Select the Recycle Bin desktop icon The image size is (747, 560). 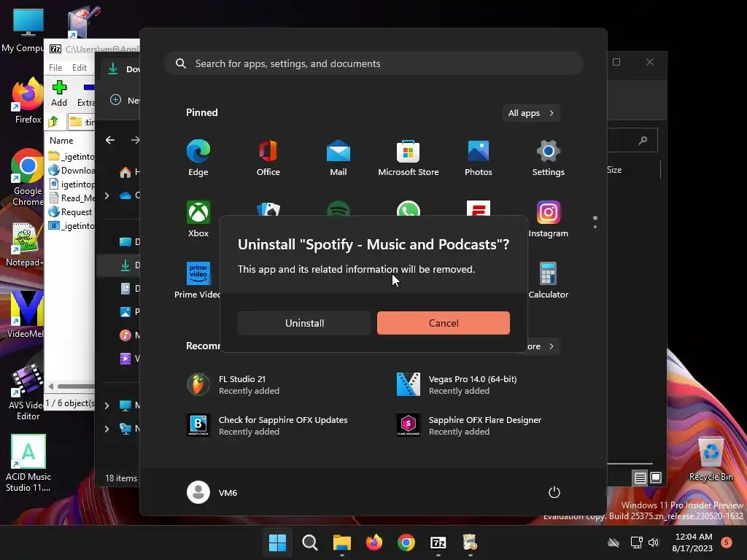tap(711, 459)
